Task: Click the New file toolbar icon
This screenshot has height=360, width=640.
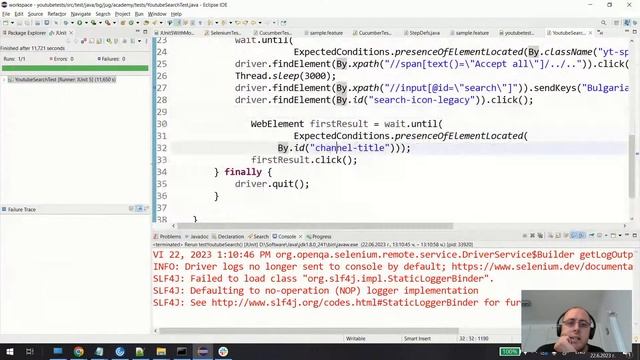Action: coord(6,23)
